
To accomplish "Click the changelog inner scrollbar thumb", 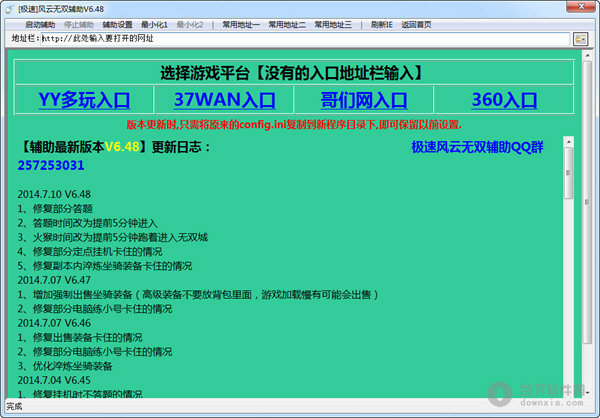I will coord(569,173).
